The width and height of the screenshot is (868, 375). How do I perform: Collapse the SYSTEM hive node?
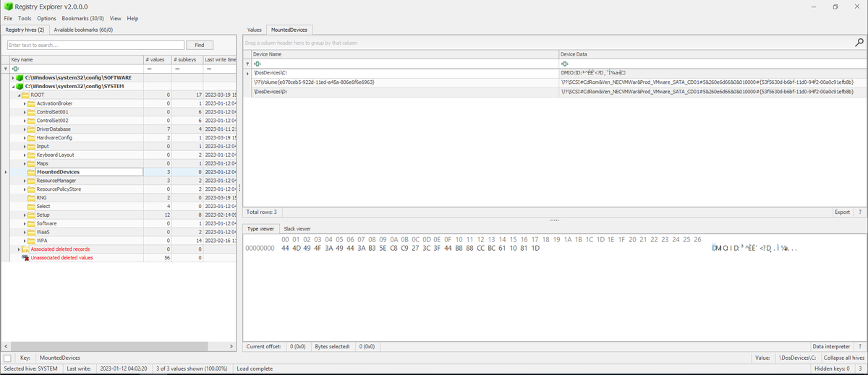(13, 86)
